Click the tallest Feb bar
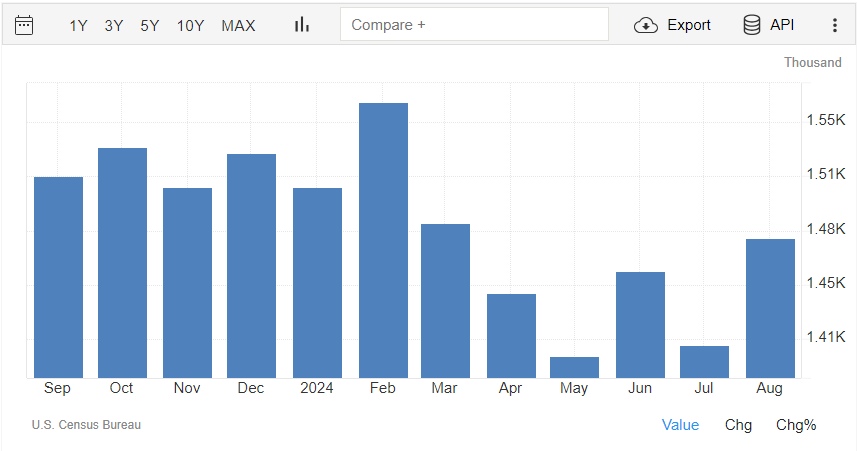857x451 pixels. (x=383, y=241)
